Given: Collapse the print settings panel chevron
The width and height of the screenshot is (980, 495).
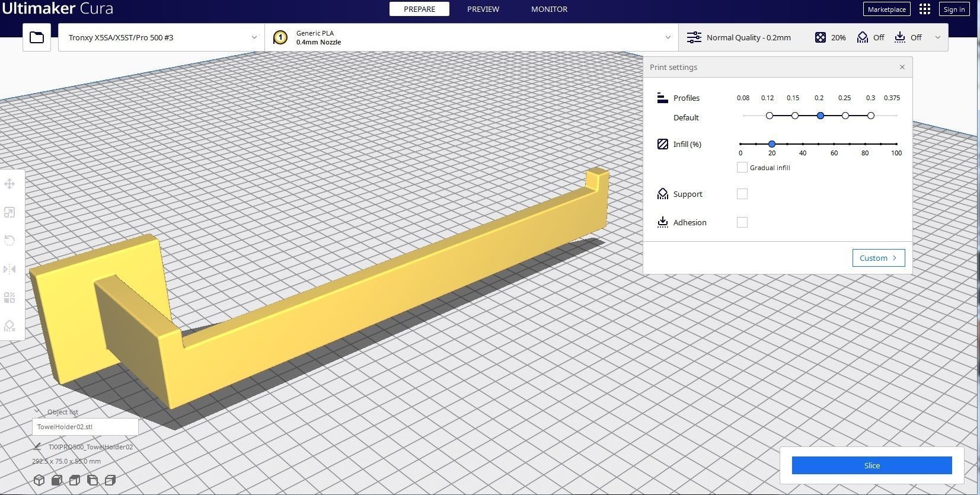Looking at the screenshot, I should click(x=938, y=37).
